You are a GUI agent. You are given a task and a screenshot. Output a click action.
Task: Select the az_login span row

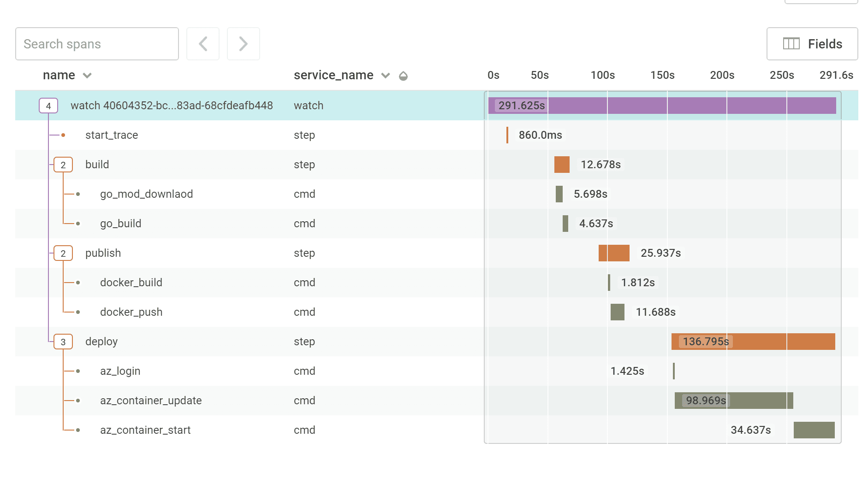pyautogui.click(x=120, y=371)
